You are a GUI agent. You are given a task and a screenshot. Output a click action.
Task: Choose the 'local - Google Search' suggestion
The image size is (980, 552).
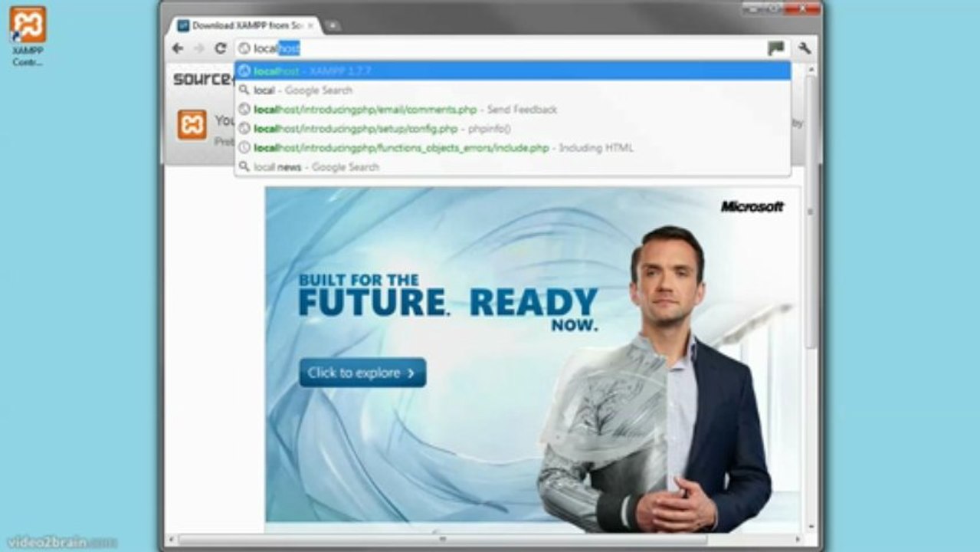click(x=513, y=90)
